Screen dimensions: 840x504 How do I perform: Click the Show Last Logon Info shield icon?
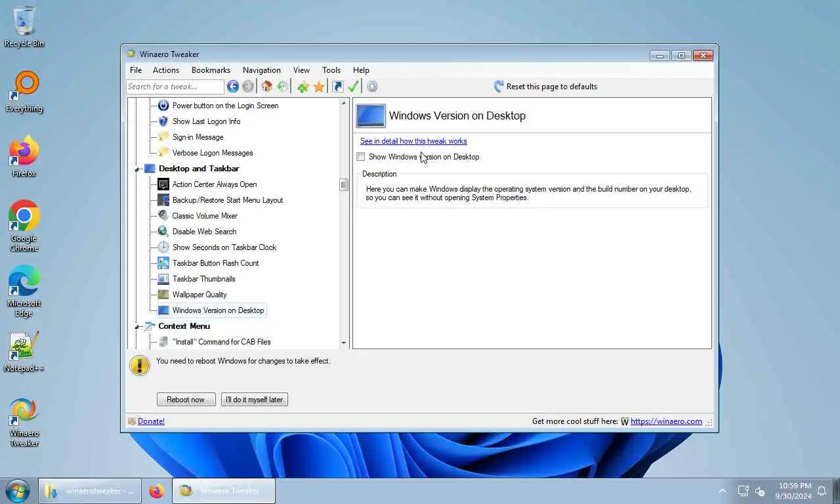(163, 121)
